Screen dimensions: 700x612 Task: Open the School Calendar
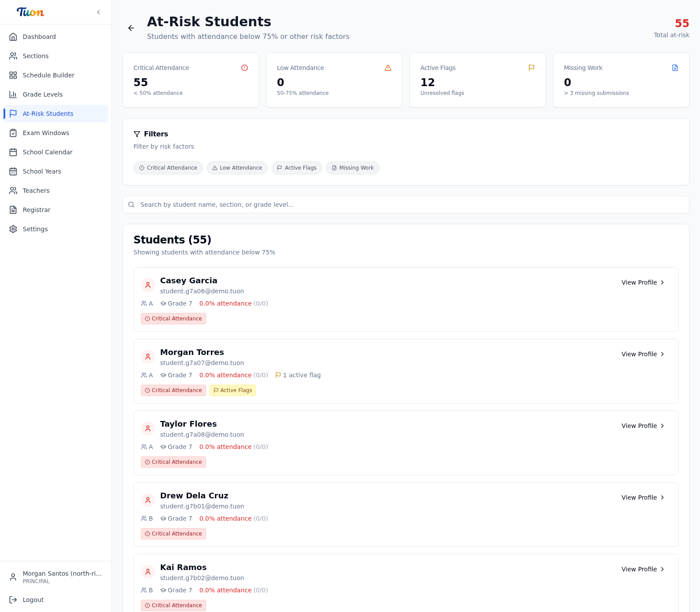pos(47,152)
